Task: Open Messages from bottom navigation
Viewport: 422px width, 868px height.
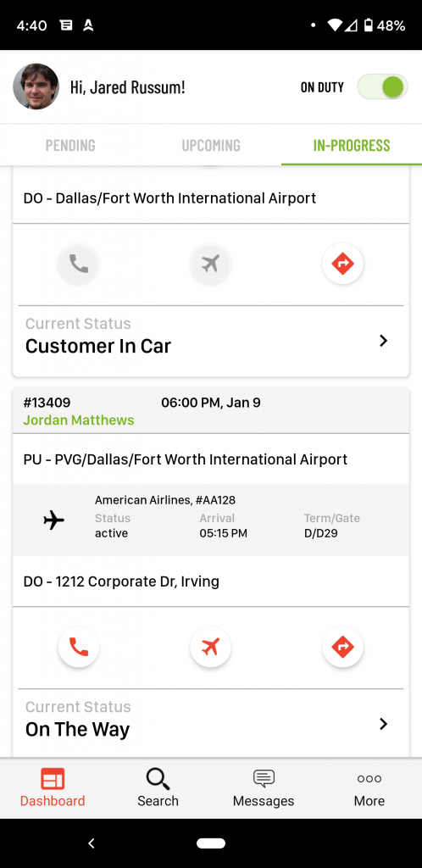Action: [264, 787]
